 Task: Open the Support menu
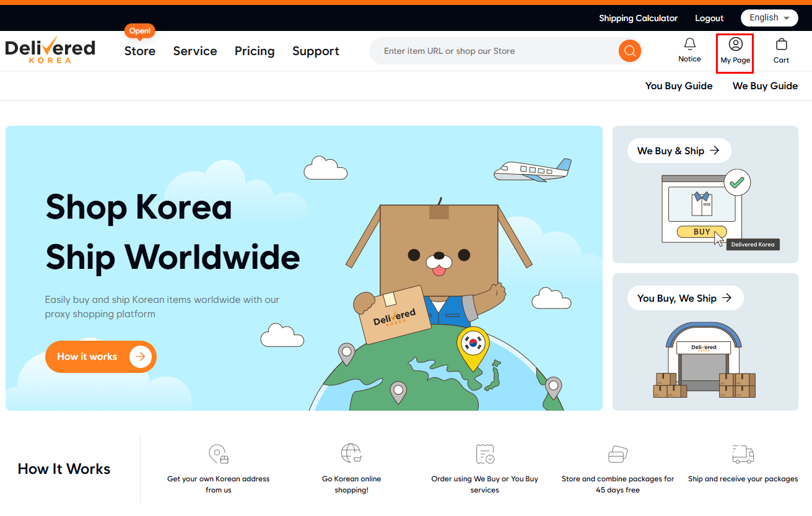[x=316, y=51]
